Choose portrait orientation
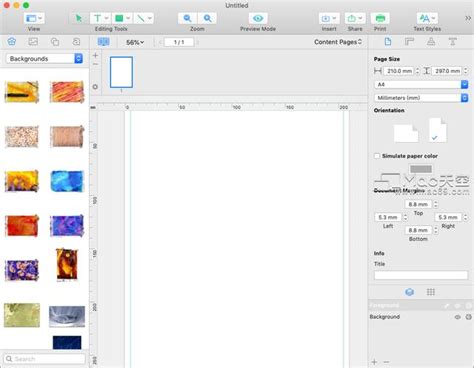The width and height of the screenshot is (474, 368). pyautogui.click(x=437, y=130)
